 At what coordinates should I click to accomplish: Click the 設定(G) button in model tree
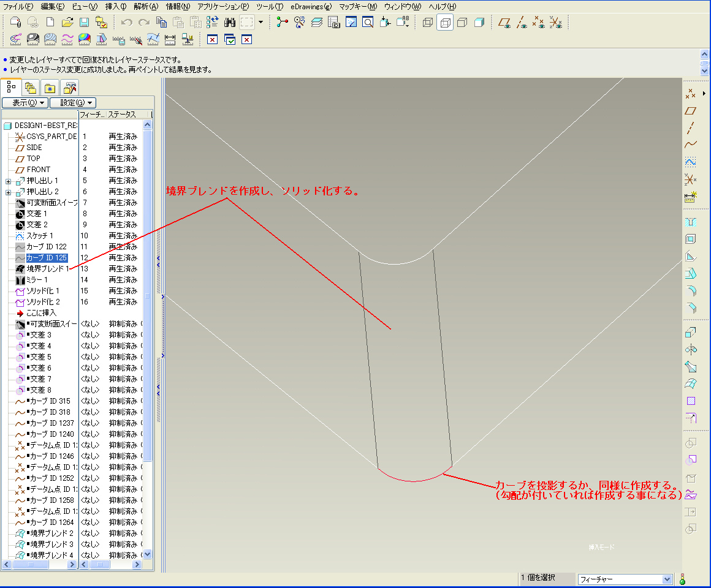coord(73,103)
